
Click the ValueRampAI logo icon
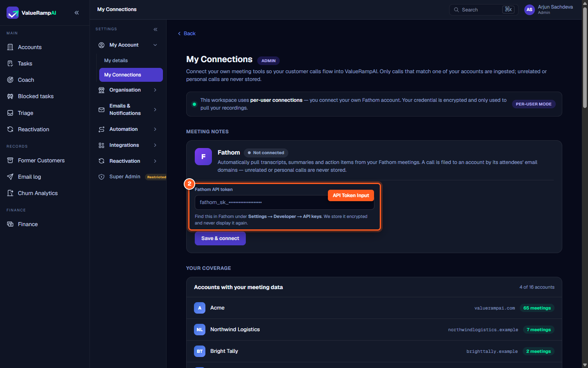click(13, 13)
